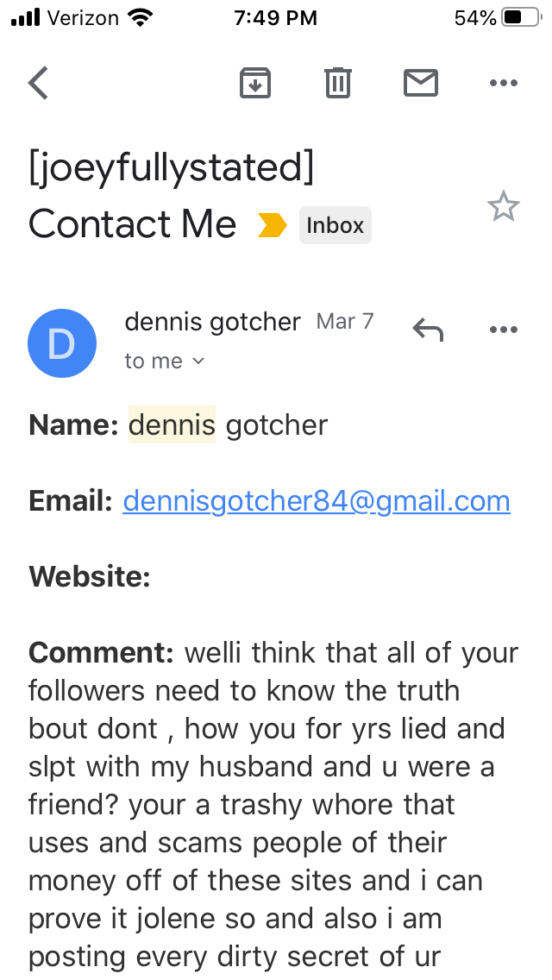Tap the 7:49 PM status bar clock
The width and height of the screenshot is (552, 980).
click(275, 18)
